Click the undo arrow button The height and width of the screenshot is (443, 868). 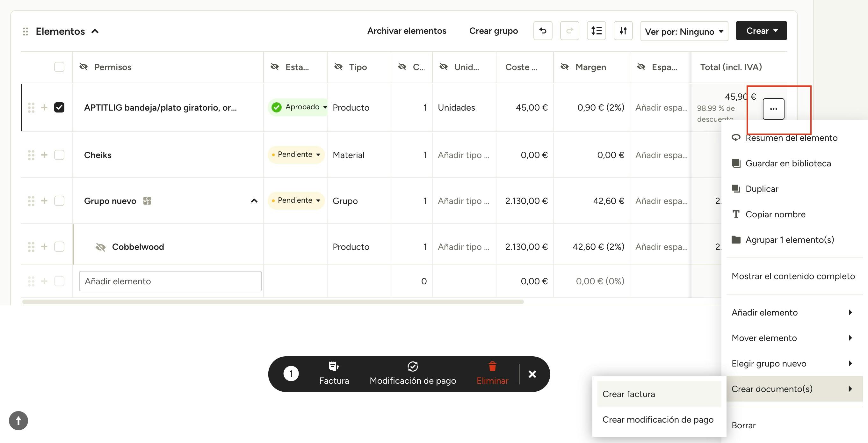[542, 31]
